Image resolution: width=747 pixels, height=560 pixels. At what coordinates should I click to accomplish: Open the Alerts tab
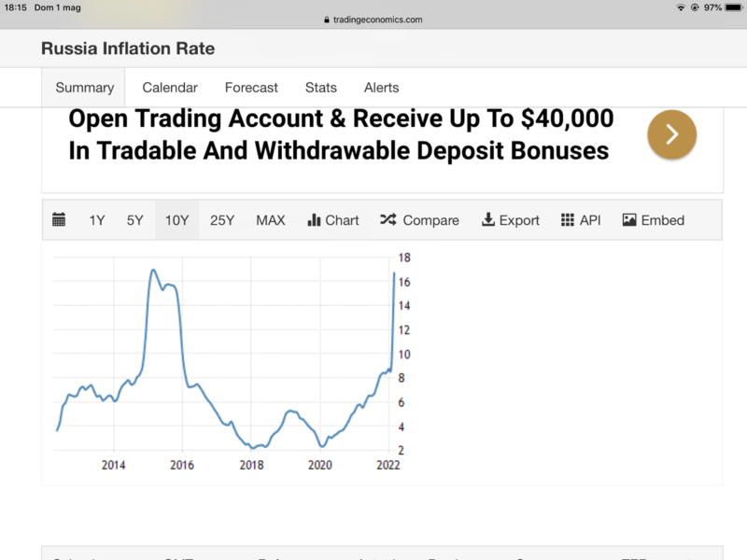381,88
